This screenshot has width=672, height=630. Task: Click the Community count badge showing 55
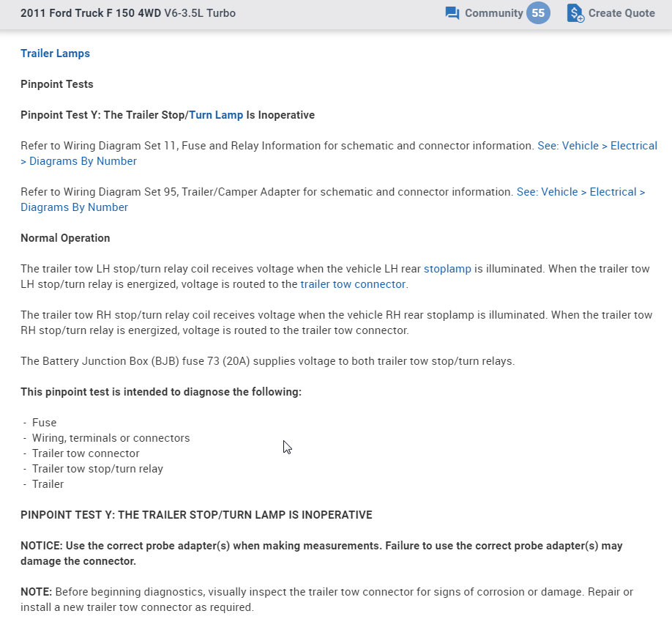pos(538,13)
